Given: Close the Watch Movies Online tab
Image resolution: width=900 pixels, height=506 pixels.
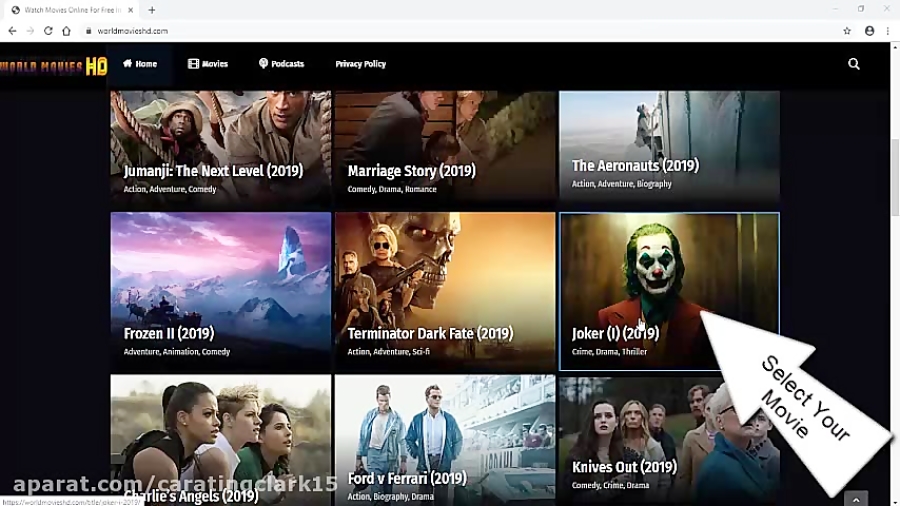Looking at the screenshot, I should [x=131, y=10].
